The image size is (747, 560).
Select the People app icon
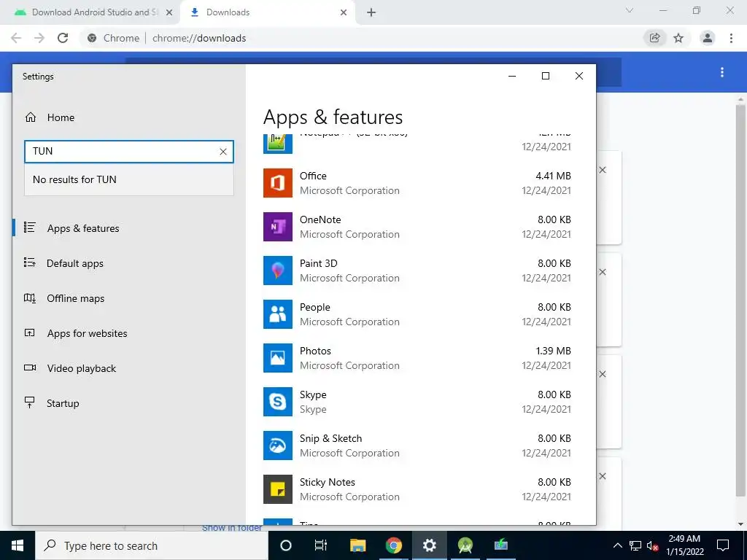[278, 314]
